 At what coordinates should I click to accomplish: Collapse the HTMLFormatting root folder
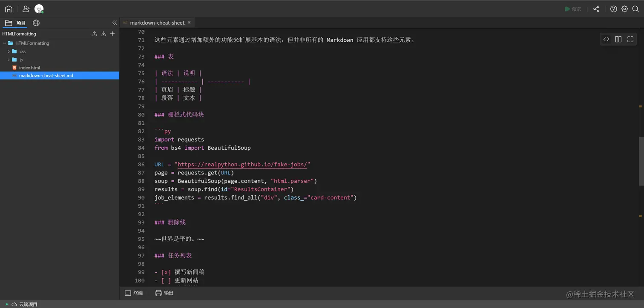point(5,43)
